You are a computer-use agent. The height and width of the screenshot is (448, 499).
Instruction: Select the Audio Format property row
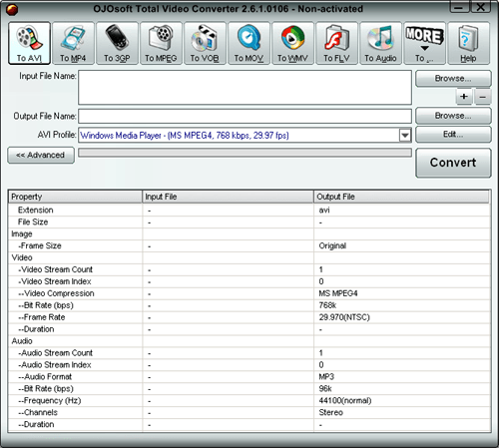click(x=249, y=377)
